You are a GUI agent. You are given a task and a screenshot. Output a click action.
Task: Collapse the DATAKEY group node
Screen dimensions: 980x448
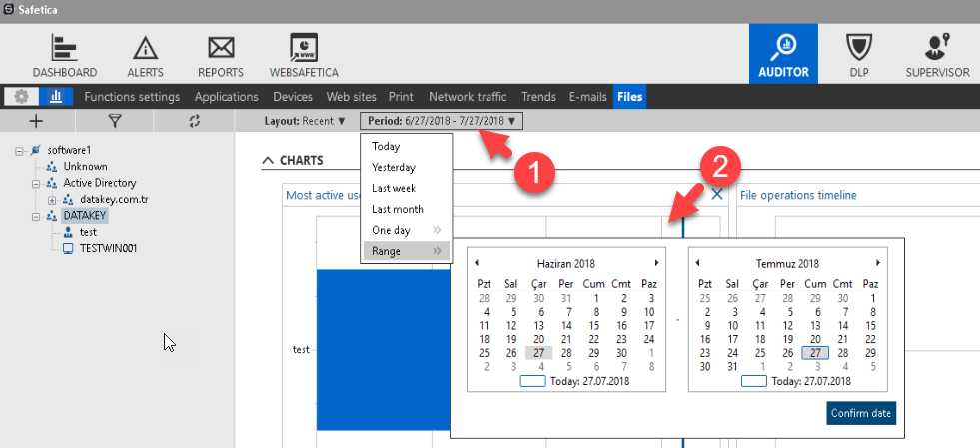coord(36,216)
